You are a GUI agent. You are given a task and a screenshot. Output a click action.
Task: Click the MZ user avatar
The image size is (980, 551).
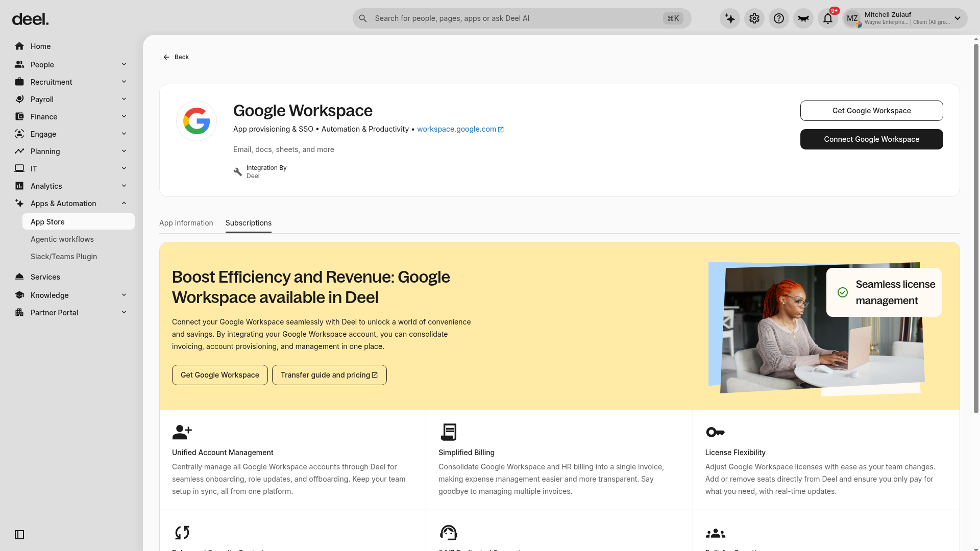pos(852,18)
